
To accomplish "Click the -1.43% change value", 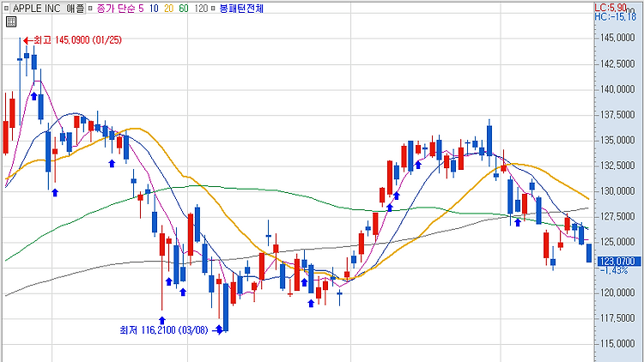I will (x=614, y=270).
